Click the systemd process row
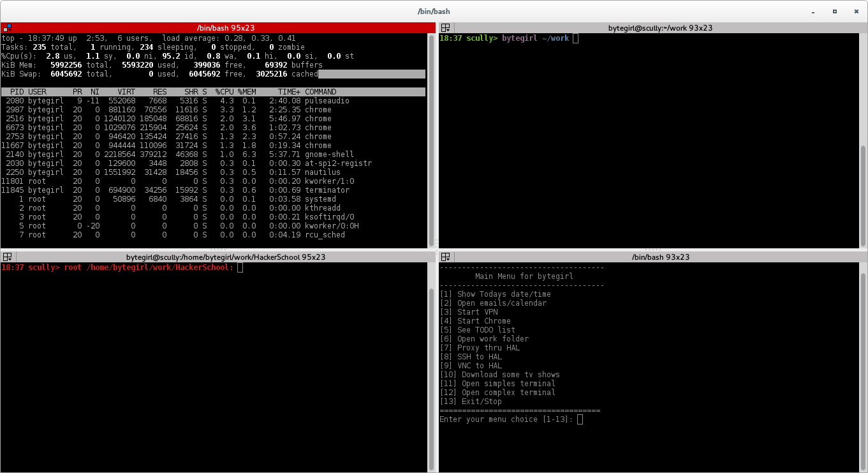 (x=213, y=199)
